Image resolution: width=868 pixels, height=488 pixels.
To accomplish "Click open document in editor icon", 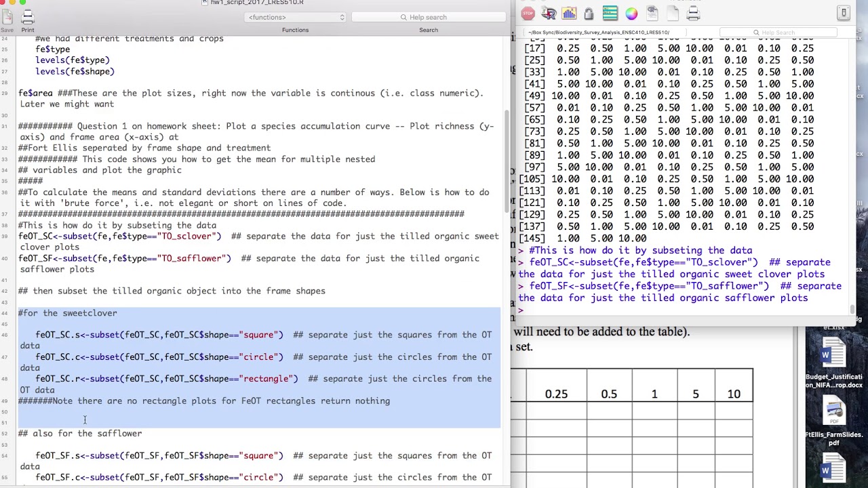I will [652, 14].
